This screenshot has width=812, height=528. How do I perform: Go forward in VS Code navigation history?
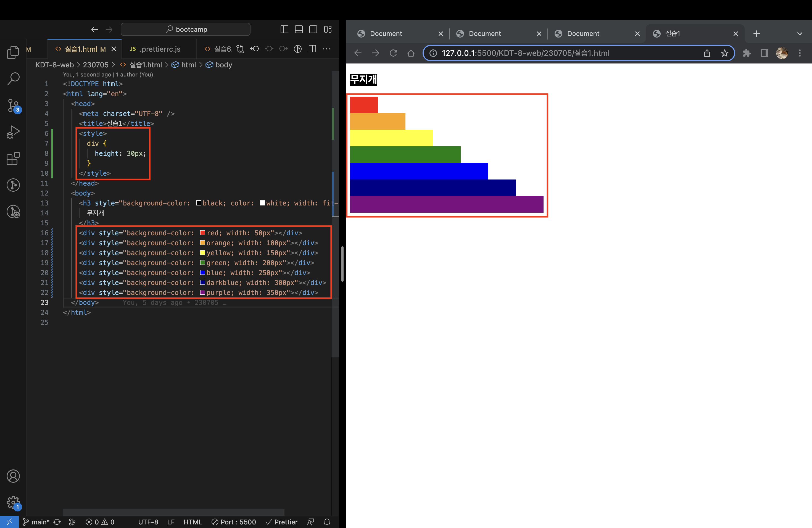(x=109, y=29)
